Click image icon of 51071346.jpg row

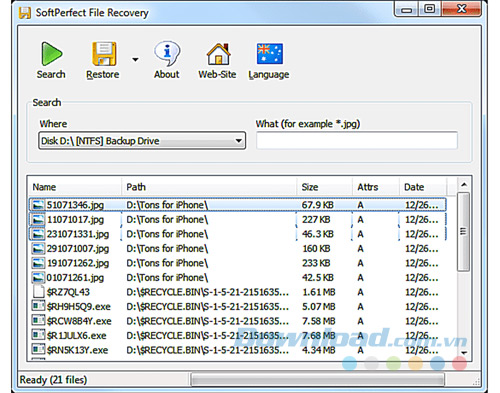38,205
